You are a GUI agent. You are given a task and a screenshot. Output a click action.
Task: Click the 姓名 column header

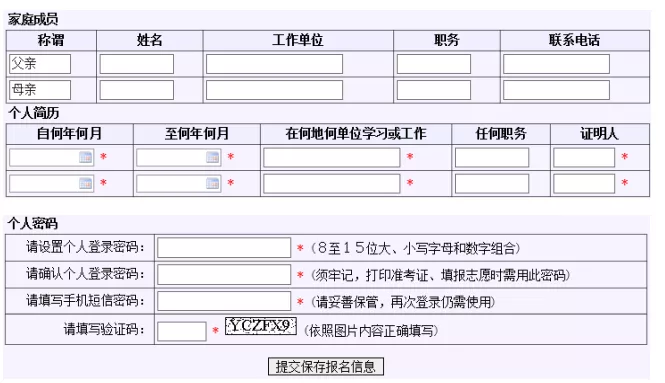point(149,40)
